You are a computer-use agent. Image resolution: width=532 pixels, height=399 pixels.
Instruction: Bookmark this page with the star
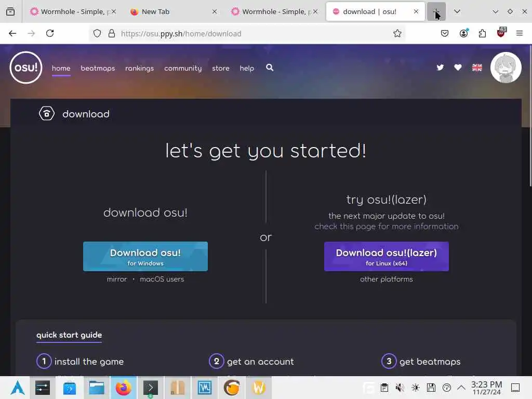coord(397,33)
